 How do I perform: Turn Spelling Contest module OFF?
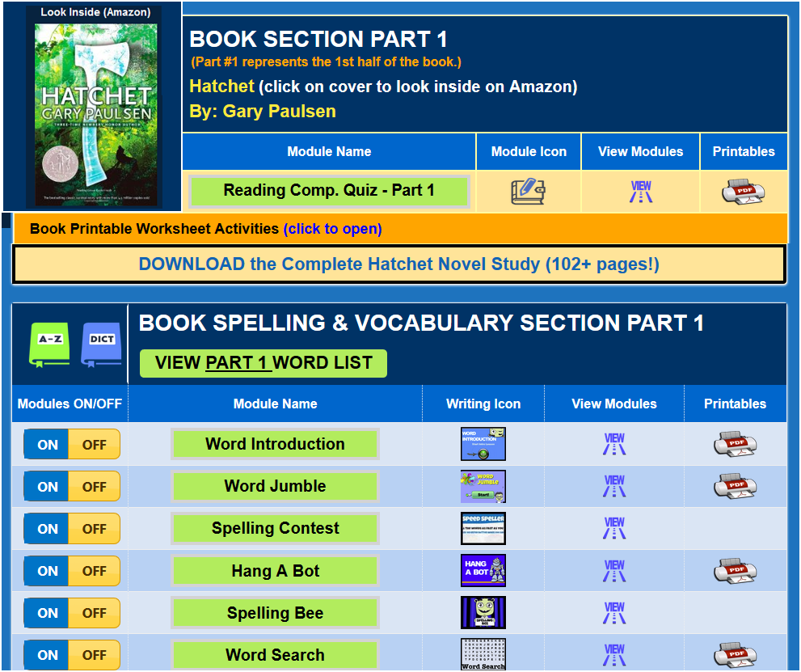coord(95,528)
